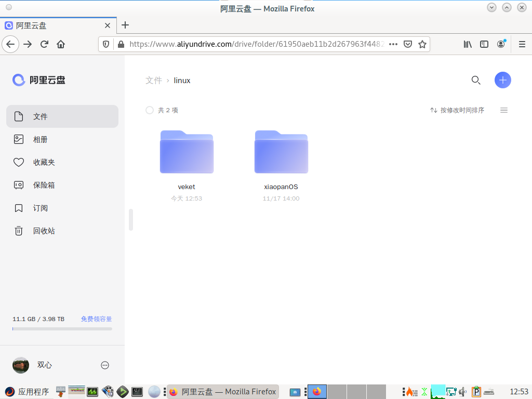
Task: Click the 双心 user avatar
Action: pyautogui.click(x=21, y=365)
